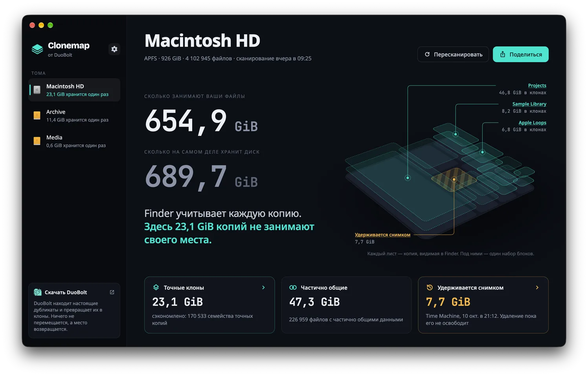Click the exact clones layers icon
The height and width of the screenshot is (376, 588).
(x=156, y=288)
